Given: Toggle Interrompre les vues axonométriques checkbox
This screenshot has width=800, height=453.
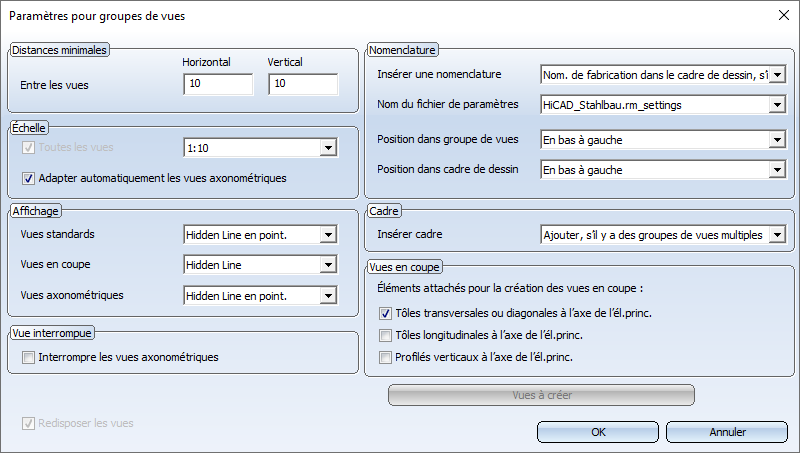Looking at the screenshot, I should pos(28,358).
